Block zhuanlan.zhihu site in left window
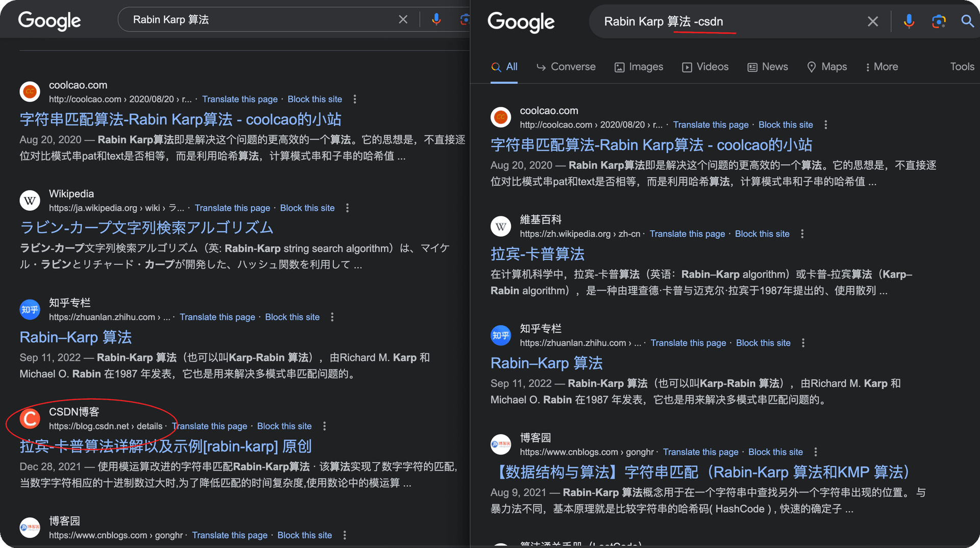Screen dimensions: 980x548 [x=292, y=317]
